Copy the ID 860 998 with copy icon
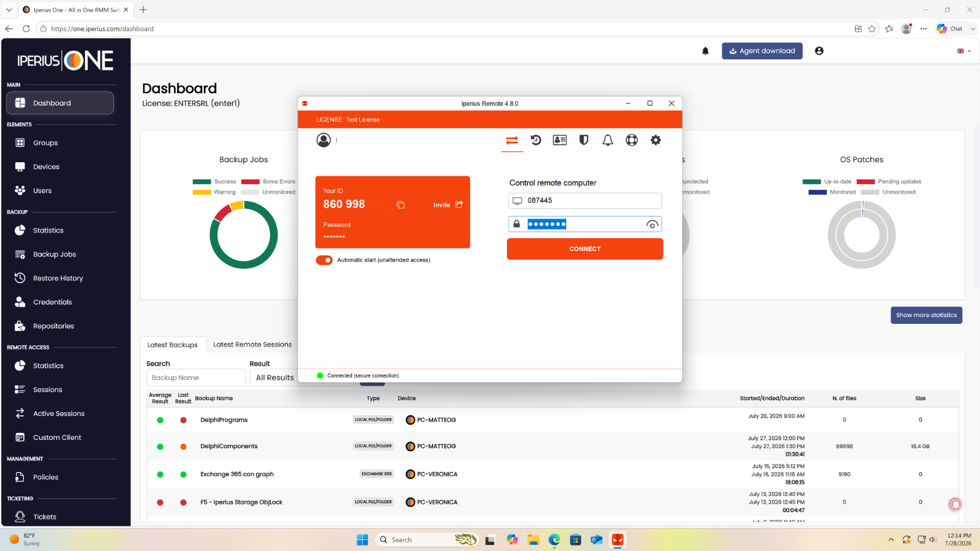The image size is (980, 551). (x=401, y=205)
